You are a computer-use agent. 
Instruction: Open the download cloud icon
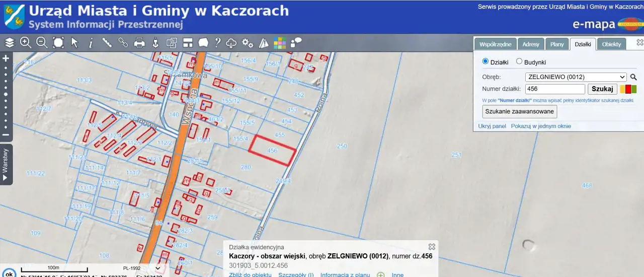[x=231, y=43]
